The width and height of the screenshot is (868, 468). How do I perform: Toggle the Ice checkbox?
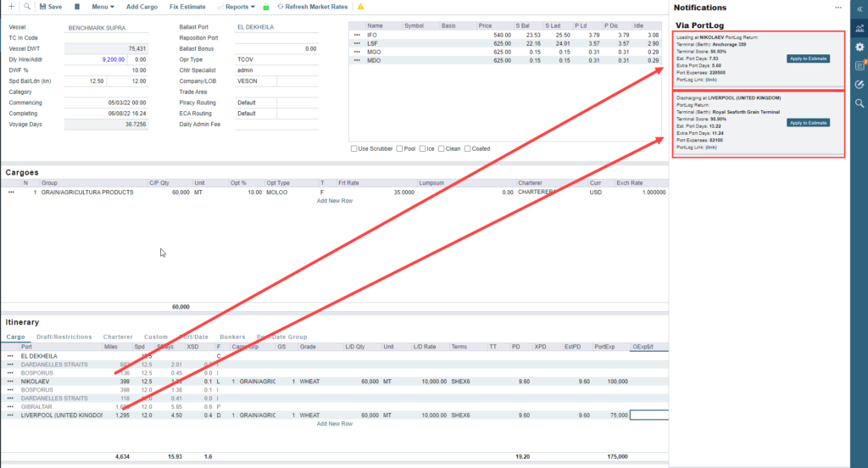point(422,148)
